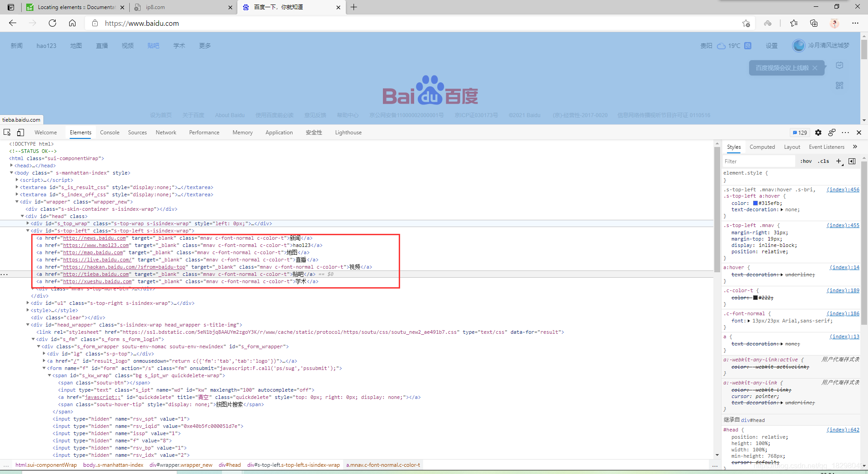Click the Baidu user avatar 冷月清风迷城梦

pyautogui.click(x=799, y=45)
